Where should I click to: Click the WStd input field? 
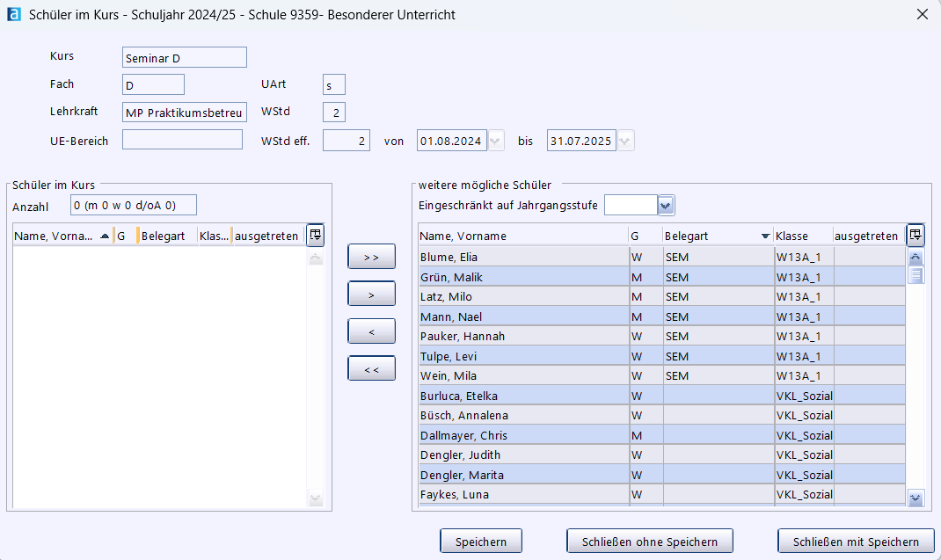[333, 113]
